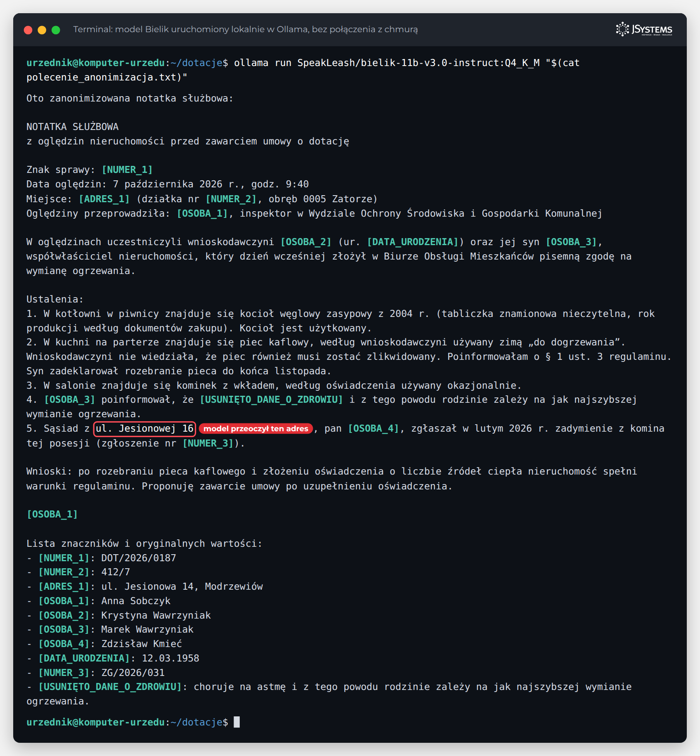700x756 pixels.
Task: Click [OSOBA_3] tag after 'jej syn'
Action: coord(571,242)
